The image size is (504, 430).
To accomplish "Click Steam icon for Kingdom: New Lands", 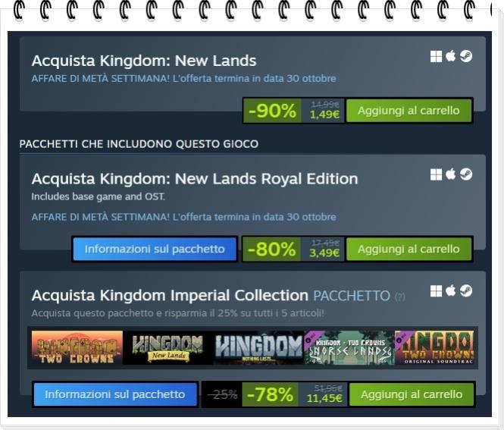I will 466,56.
